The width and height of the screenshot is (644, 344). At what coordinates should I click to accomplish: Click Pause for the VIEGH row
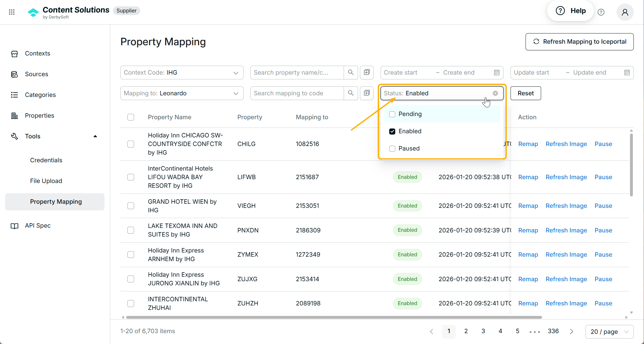tap(603, 206)
